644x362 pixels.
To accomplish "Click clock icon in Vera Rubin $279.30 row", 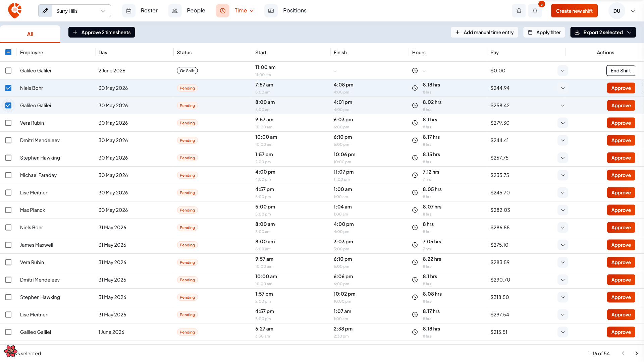I will (x=415, y=123).
